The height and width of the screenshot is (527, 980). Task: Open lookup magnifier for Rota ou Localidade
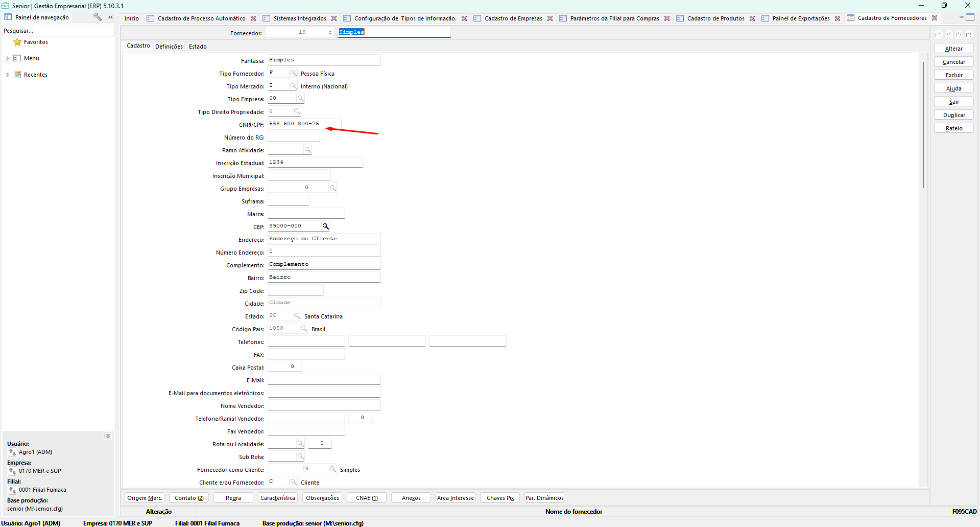tap(300, 444)
